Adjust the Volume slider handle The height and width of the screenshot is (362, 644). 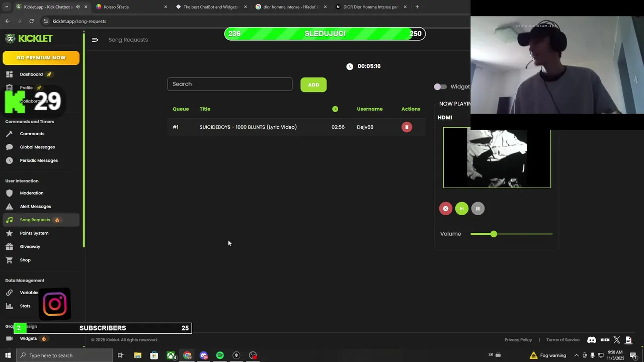494,234
